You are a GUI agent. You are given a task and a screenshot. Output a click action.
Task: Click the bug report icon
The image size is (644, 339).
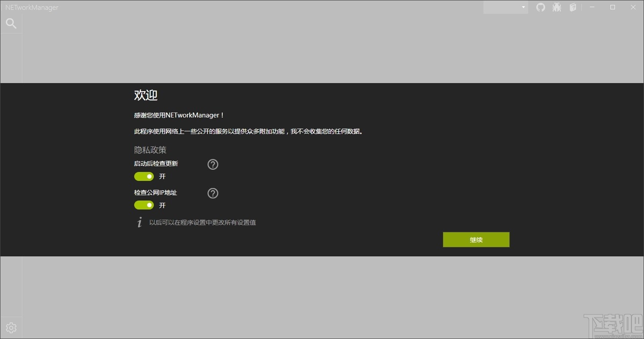(557, 7)
